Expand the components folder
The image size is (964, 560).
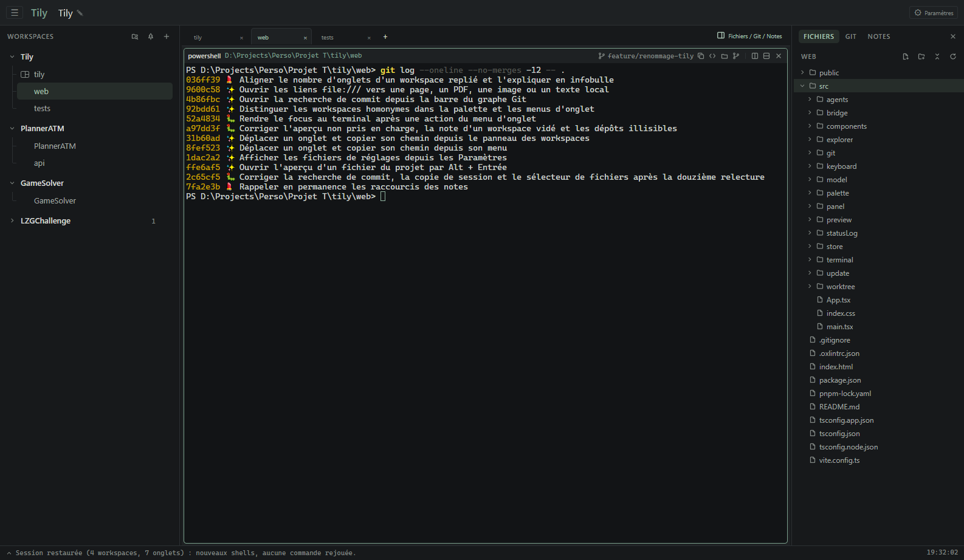tap(810, 126)
